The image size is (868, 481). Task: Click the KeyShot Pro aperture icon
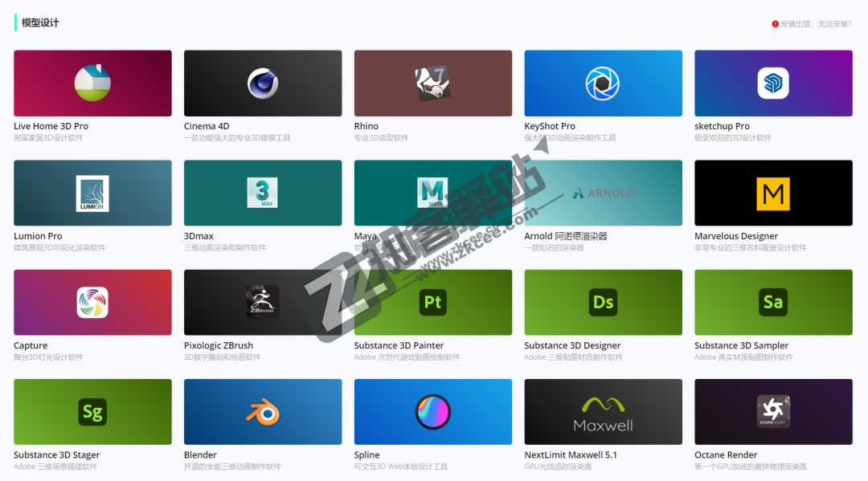click(603, 84)
